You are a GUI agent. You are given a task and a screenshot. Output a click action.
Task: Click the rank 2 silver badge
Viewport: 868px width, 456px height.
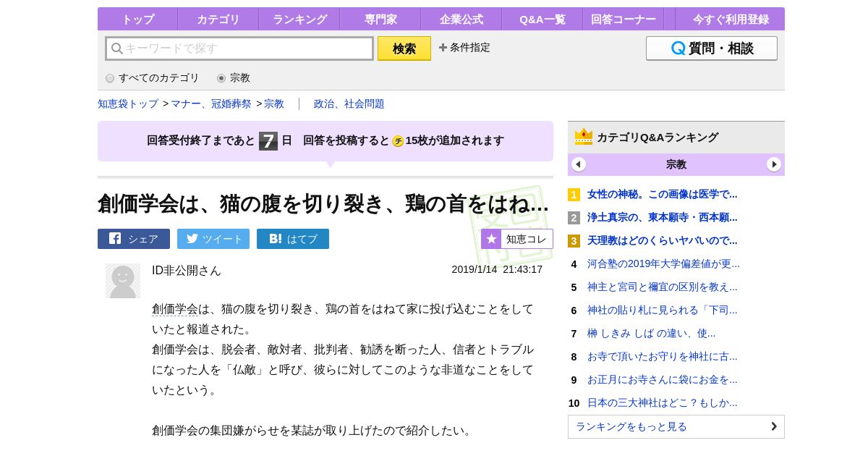tap(574, 218)
